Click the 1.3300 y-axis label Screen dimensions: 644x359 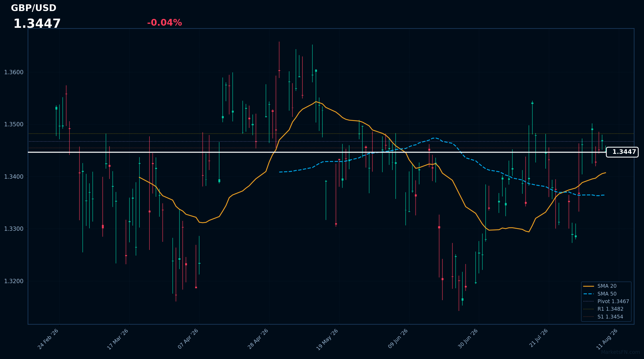point(14,229)
